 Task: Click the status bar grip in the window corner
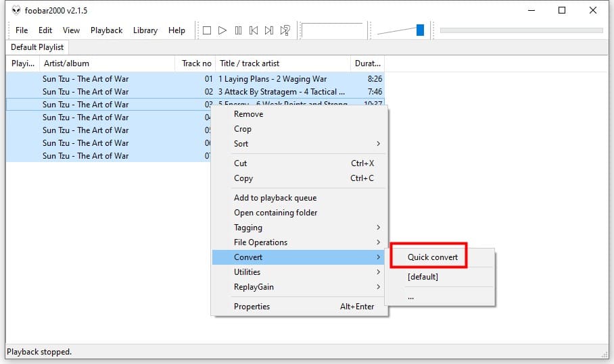(x=605, y=355)
